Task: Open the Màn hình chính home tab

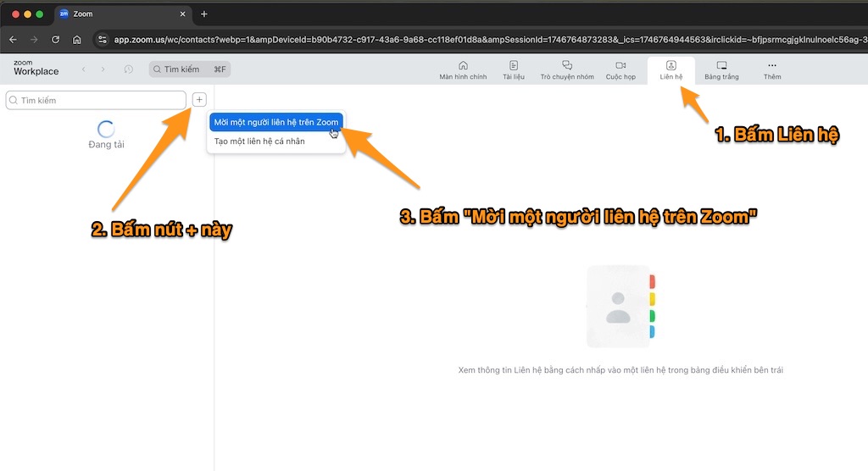Action: coord(463,70)
